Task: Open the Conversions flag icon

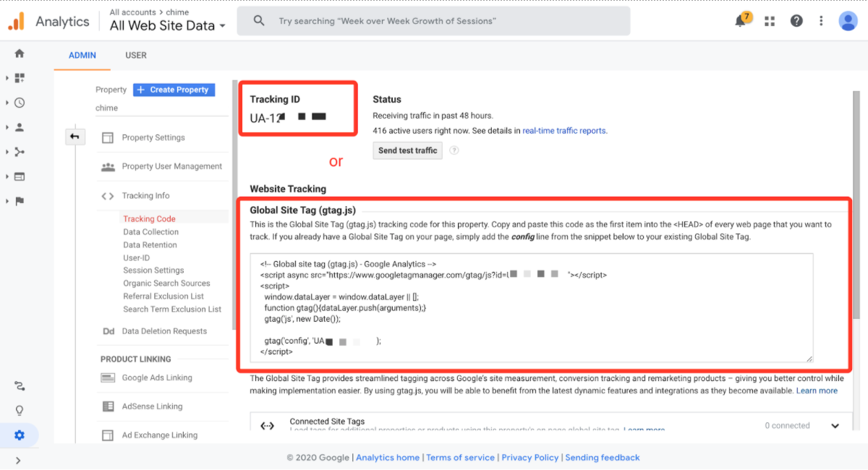Action: click(20, 201)
